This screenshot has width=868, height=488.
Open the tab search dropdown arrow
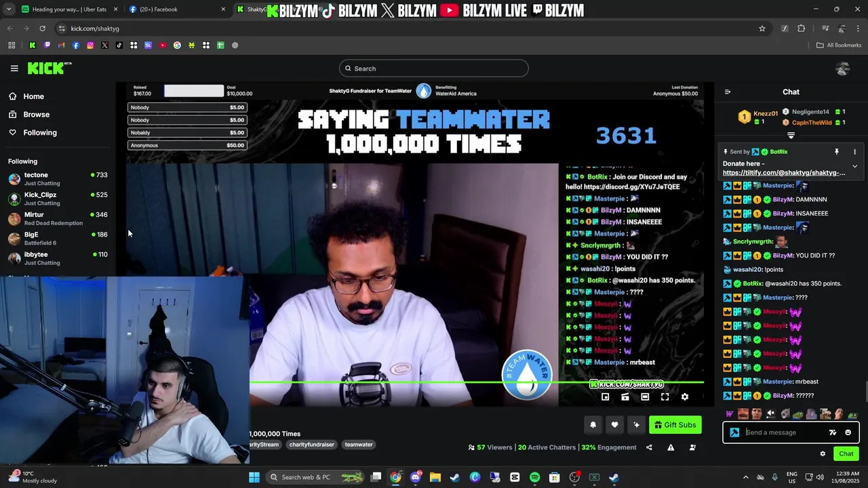click(x=8, y=9)
